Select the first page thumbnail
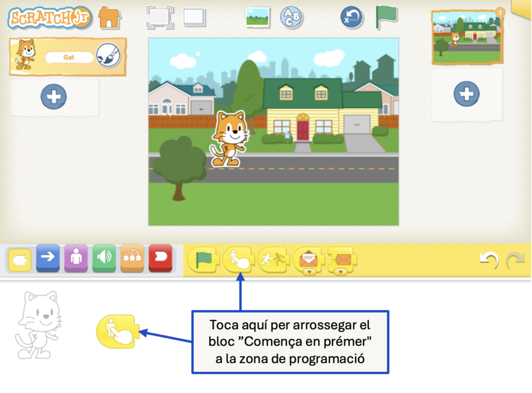The width and height of the screenshot is (532, 393). coord(467,36)
